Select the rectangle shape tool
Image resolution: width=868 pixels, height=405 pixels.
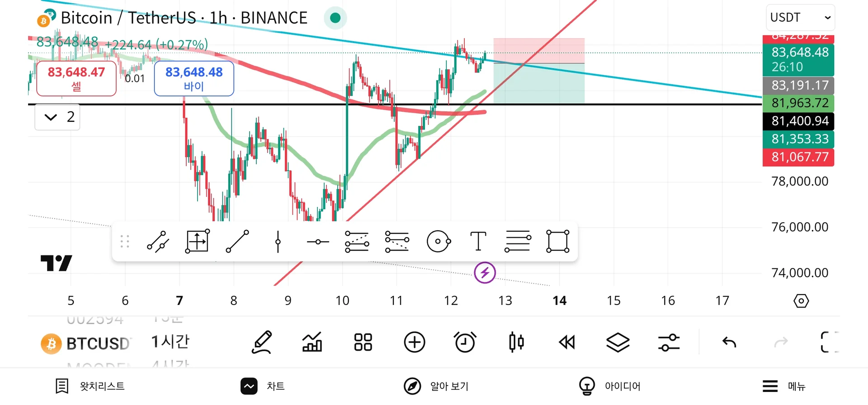pos(557,241)
